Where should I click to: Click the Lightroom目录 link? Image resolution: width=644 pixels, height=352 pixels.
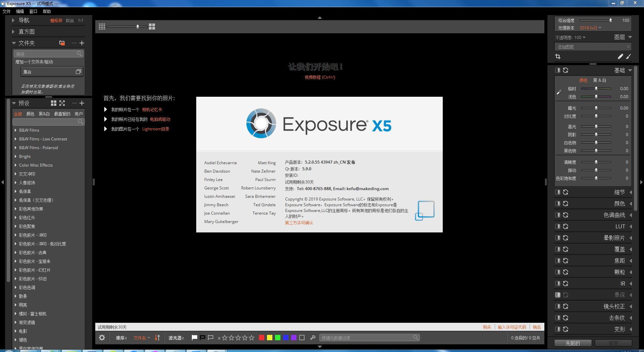(x=156, y=129)
